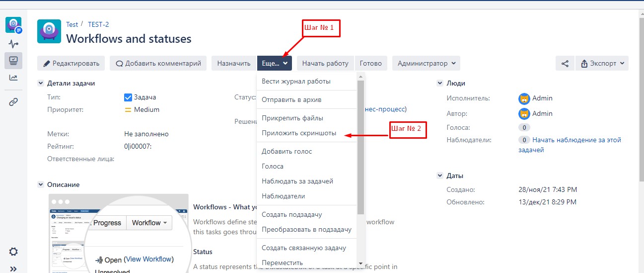Open the workflow description image thumbnail
This screenshot has width=644, height=273.
click(x=119, y=233)
